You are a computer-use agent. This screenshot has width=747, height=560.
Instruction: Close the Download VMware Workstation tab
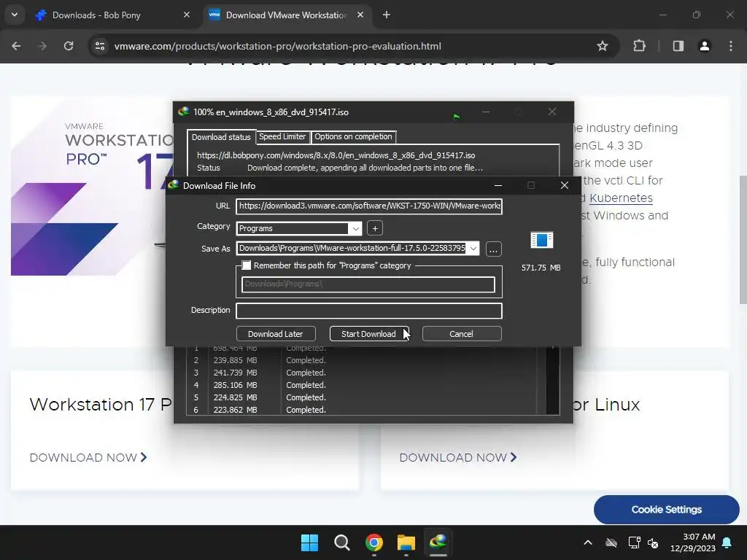tap(360, 15)
